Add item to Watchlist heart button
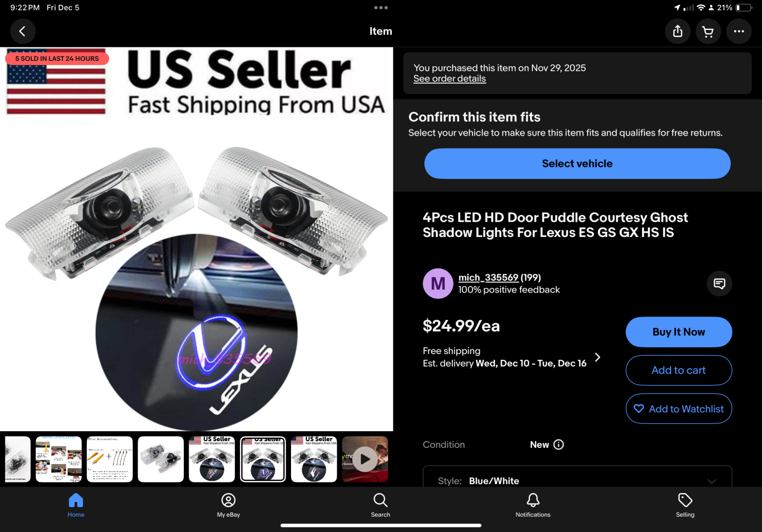 tap(679, 409)
